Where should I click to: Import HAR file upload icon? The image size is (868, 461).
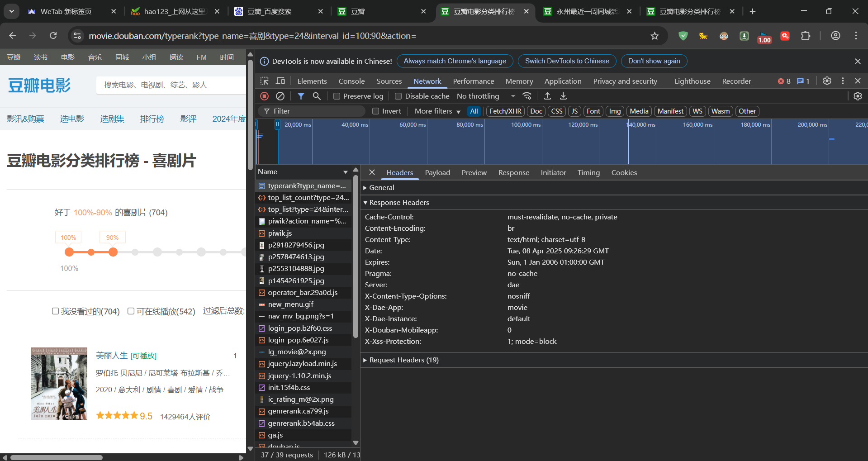[547, 96]
